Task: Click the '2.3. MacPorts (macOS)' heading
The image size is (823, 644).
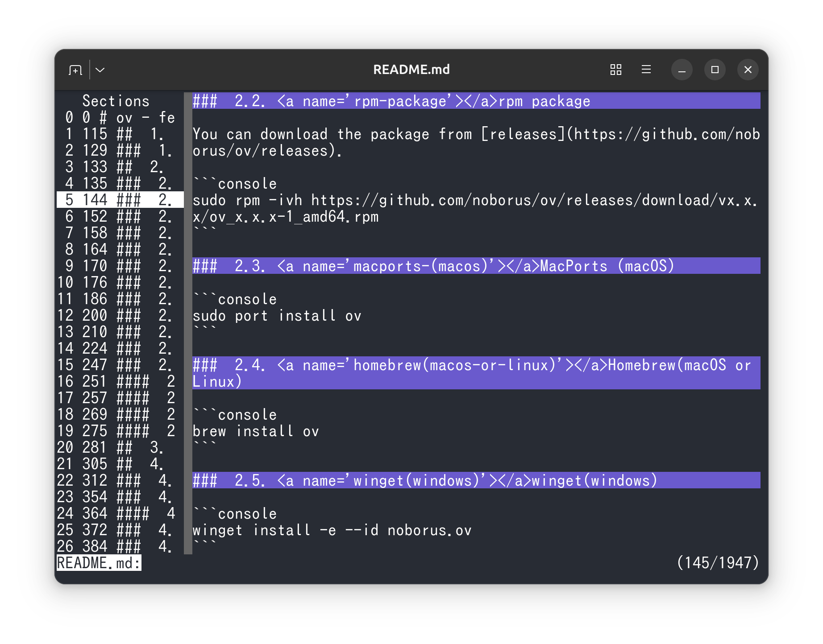Action: [x=476, y=266]
